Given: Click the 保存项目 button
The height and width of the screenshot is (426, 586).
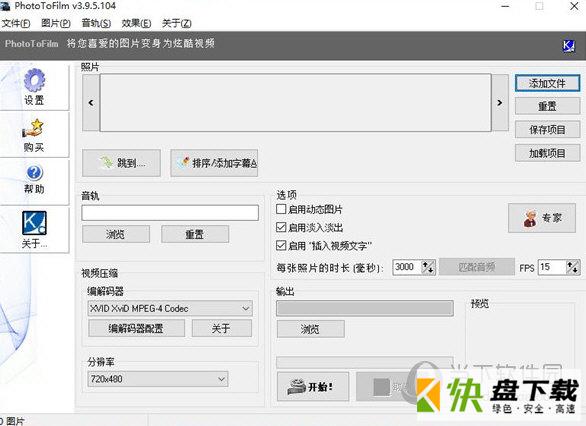Looking at the screenshot, I should click(547, 130).
